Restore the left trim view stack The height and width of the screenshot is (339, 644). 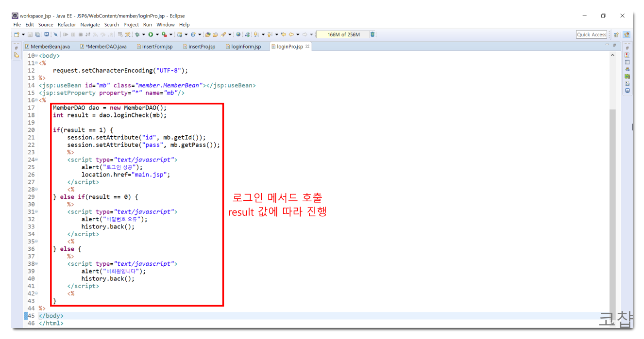coord(17,48)
